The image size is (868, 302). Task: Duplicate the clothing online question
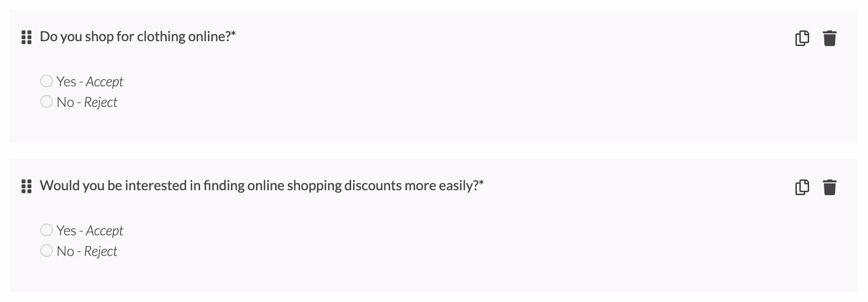coord(802,37)
